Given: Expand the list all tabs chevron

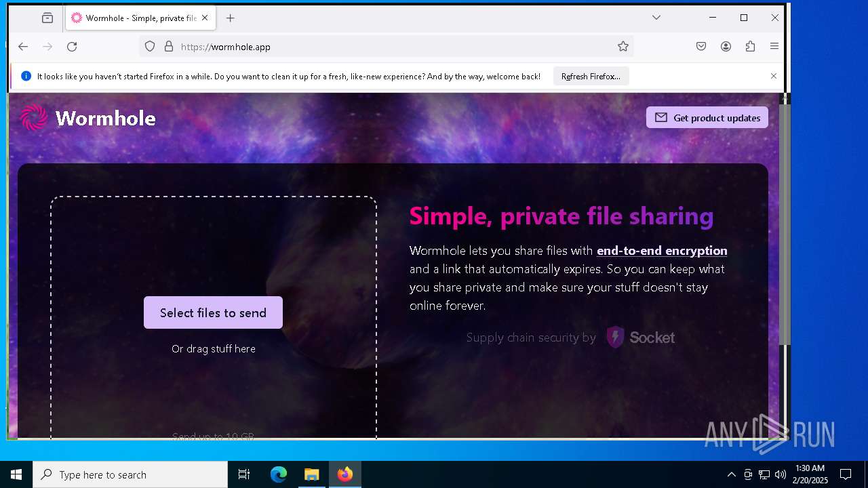Looking at the screenshot, I should tap(656, 18).
